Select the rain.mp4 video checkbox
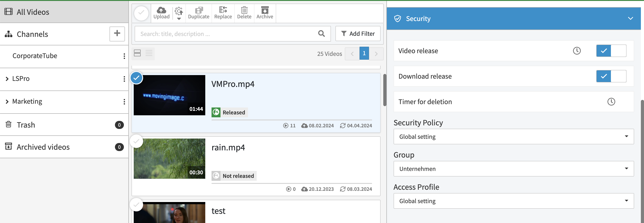 point(136,141)
